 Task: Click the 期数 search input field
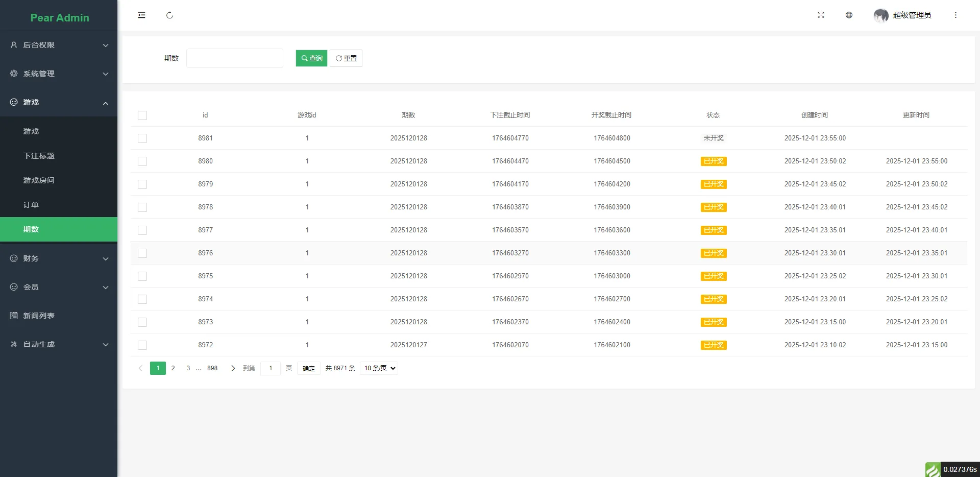click(x=235, y=58)
